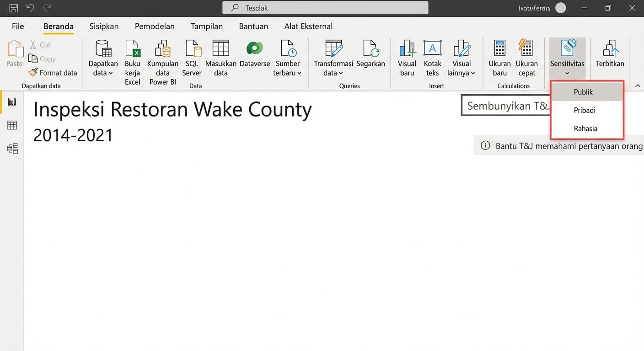
Task: Open the Sisipkan ribbon tab
Action: pos(103,26)
